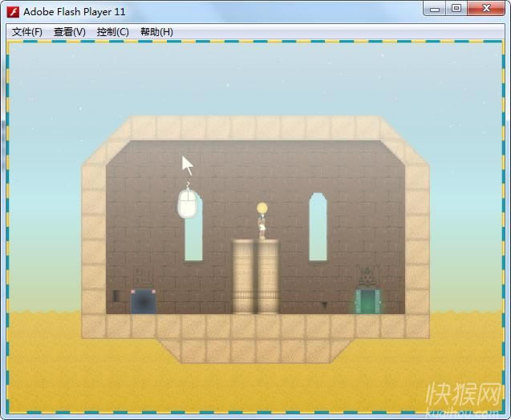511x420 pixels.
Task: Click the red Flash Player title bar icon
Action: (13, 12)
